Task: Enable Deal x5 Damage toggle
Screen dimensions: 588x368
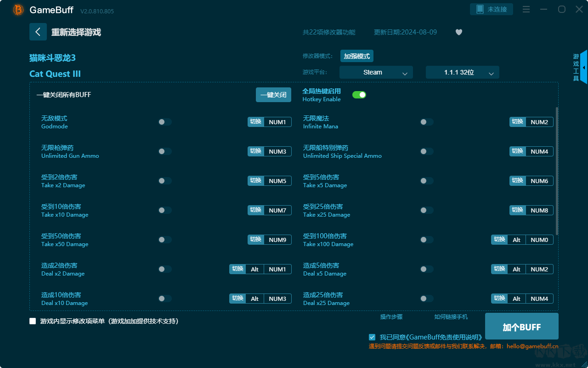Action: pos(427,269)
